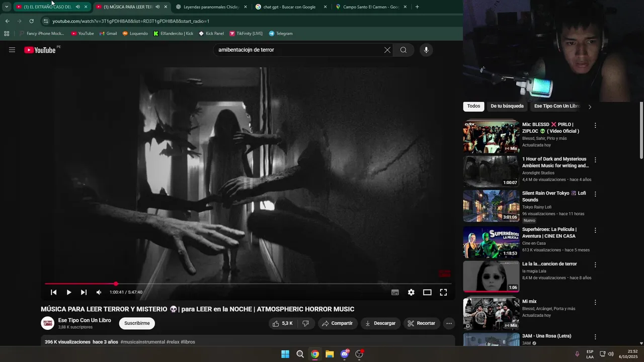Open options menu for Mi mix

[x=595, y=303]
